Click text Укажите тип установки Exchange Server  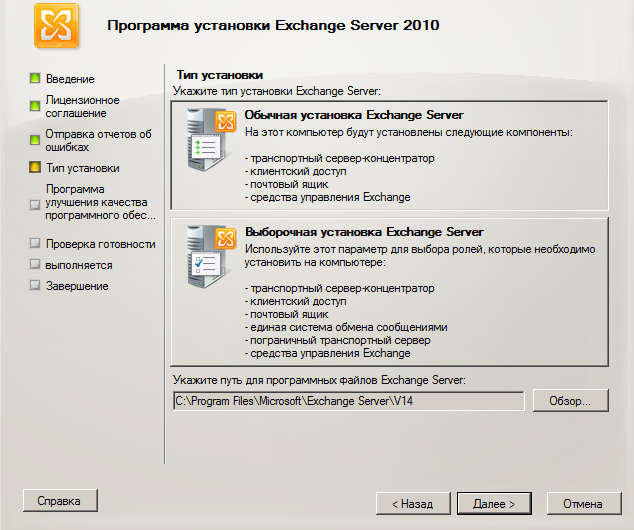click(x=277, y=91)
